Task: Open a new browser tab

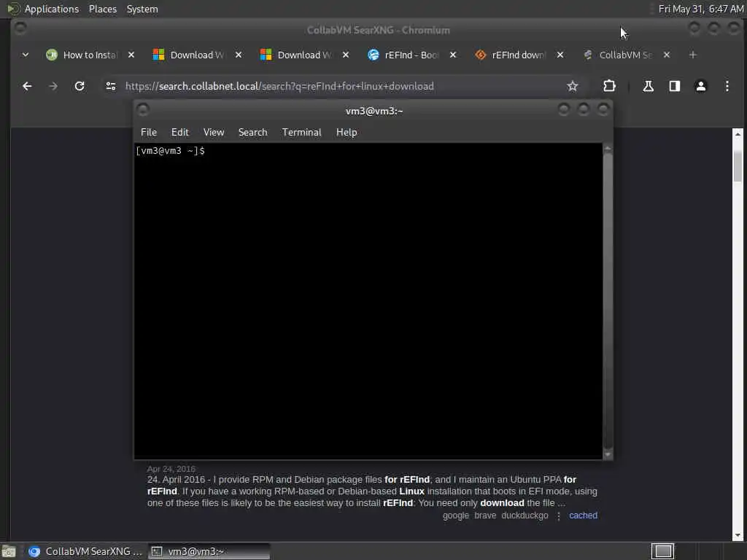Action: [x=693, y=55]
